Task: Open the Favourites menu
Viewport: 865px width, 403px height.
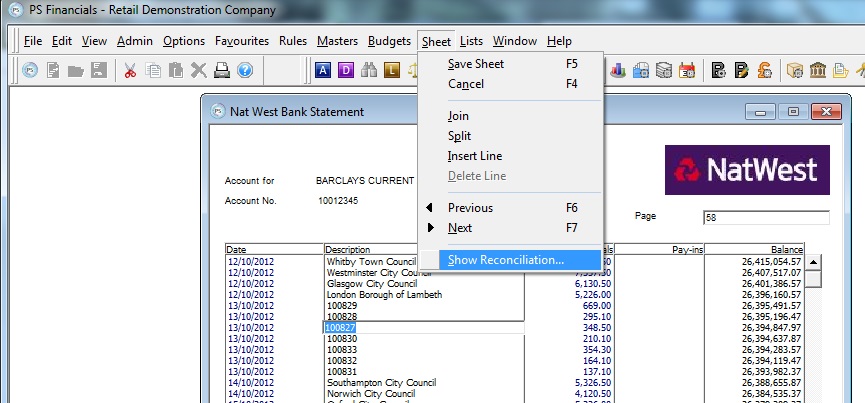Action: tap(241, 41)
